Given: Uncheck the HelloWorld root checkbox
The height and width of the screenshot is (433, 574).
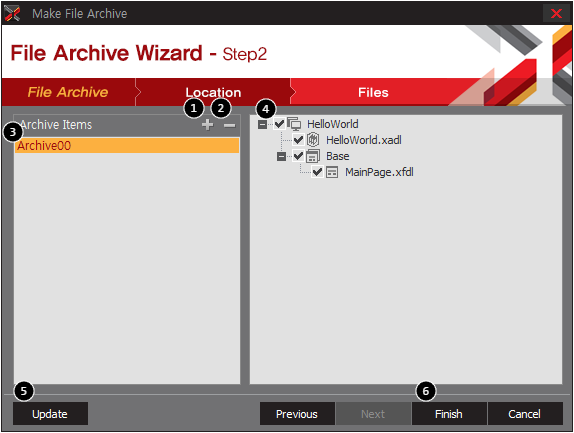Looking at the screenshot, I should click(x=279, y=124).
